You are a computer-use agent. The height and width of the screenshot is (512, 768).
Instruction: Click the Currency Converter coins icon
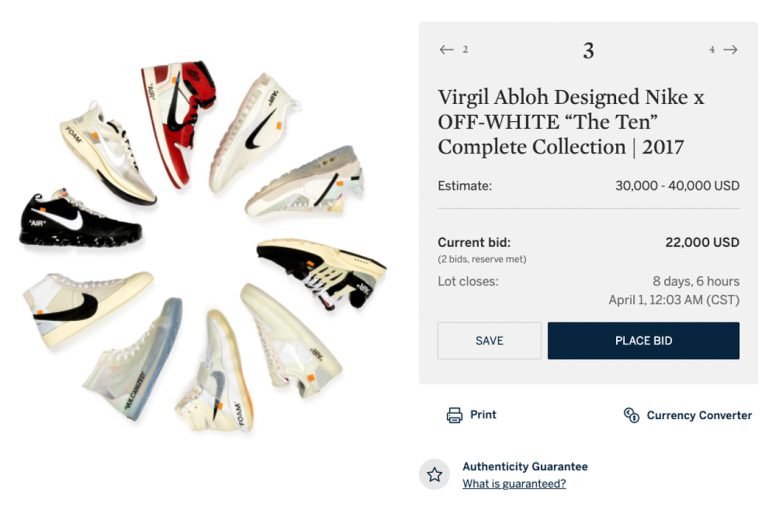pos(631,415)
